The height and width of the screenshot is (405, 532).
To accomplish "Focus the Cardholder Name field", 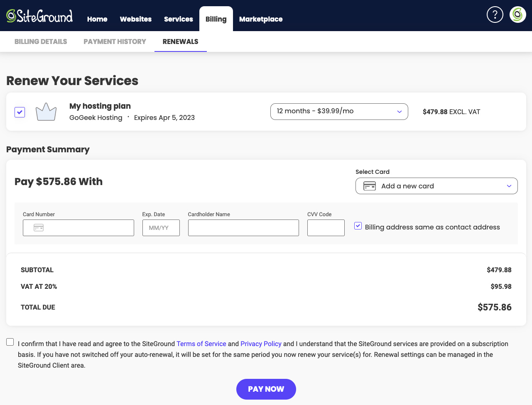I will point(243,228).
